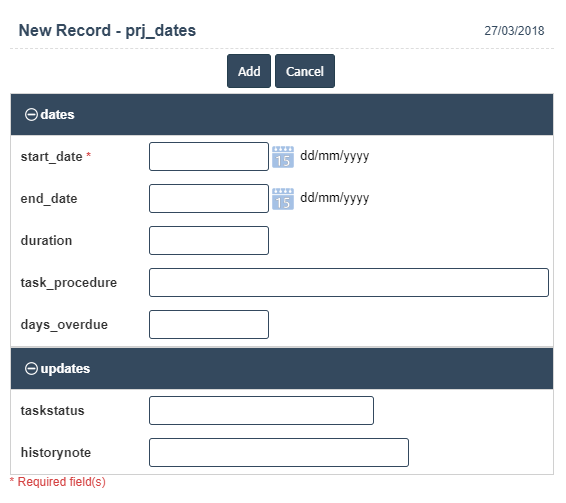This screenshot has height=503, width=566.
Task: Collapse the dates section using the minus icon
Action: 31,115
